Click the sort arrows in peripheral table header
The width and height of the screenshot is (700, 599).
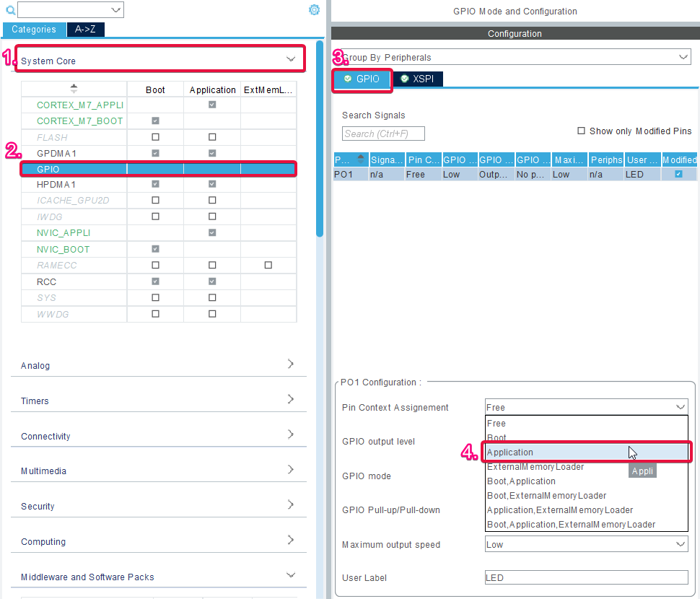coord(74,88)
